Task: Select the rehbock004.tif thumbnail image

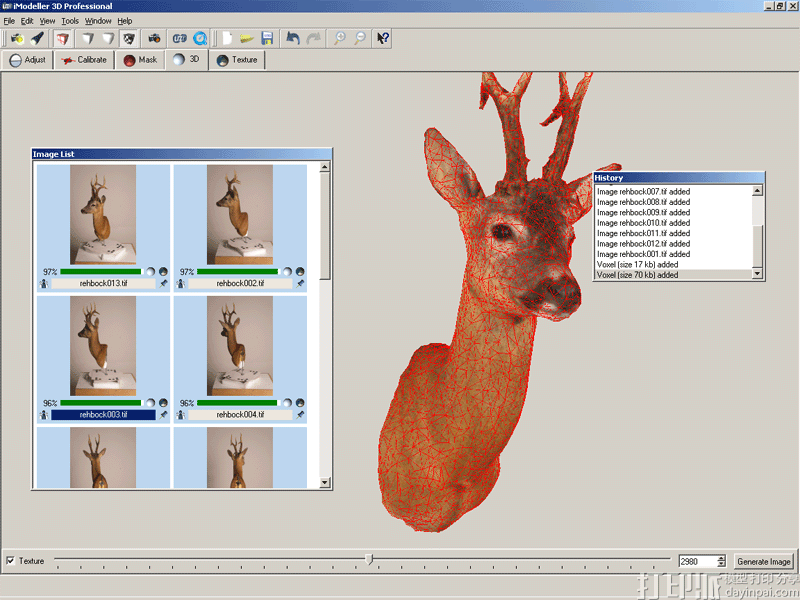Action: (x=240, y=346)
